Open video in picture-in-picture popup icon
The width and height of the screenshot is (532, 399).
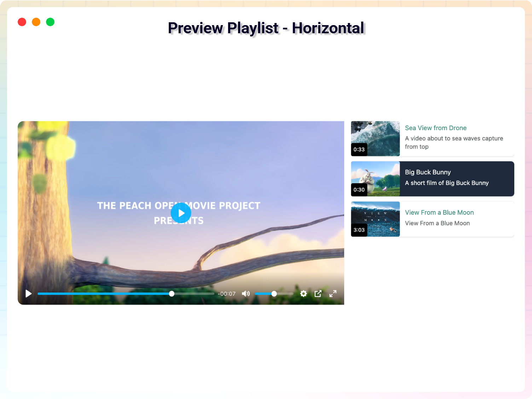tap(318, 294)
